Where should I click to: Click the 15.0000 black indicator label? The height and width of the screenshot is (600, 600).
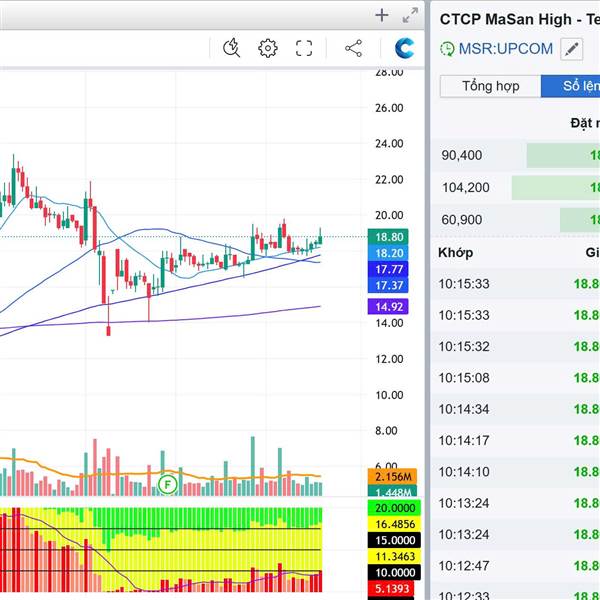394,540
